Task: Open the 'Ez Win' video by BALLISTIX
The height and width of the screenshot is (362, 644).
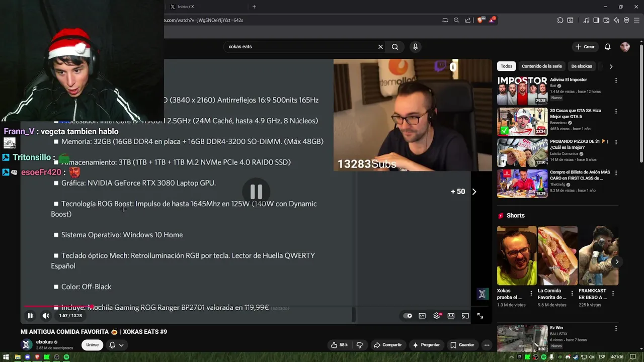Action: click(x=522, y=338)
